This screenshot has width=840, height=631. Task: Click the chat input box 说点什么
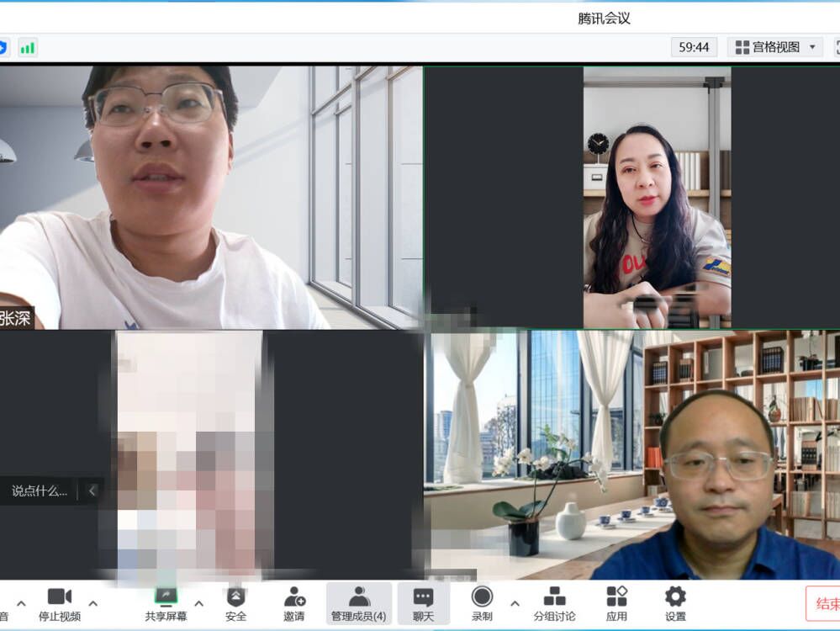[40, 490]
